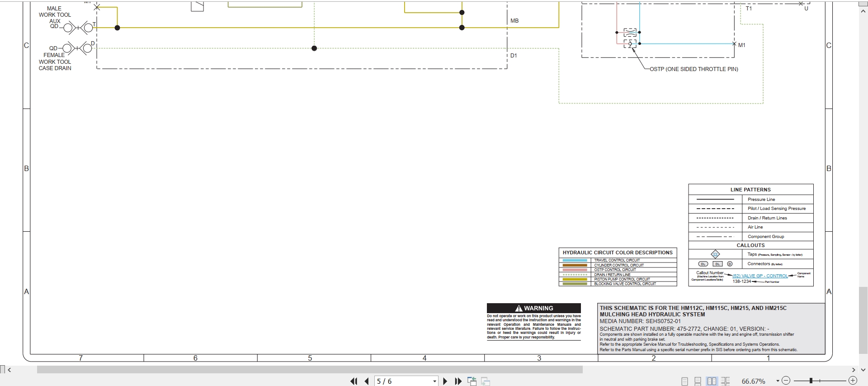This screenshot has height=386, width=868.
Task: Click grid column number 4 at bottom
Action: click(x=425, y=358)
